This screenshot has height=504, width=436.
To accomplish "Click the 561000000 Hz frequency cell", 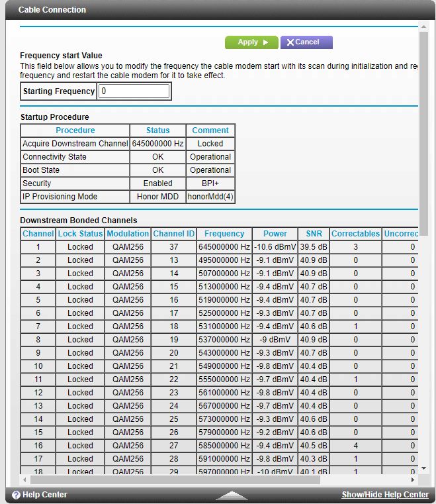I will [x=224, y=393].
